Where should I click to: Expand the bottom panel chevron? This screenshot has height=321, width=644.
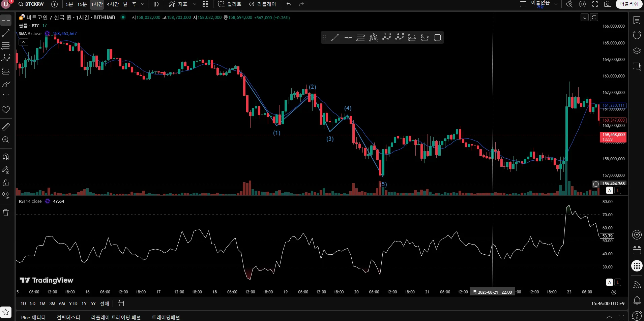click(x=610, y=317)
